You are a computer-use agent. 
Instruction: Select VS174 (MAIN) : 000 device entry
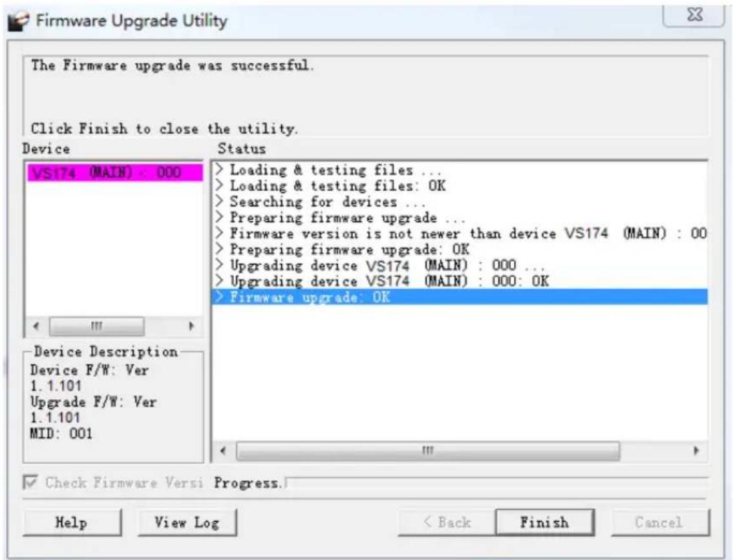[115, 173]
